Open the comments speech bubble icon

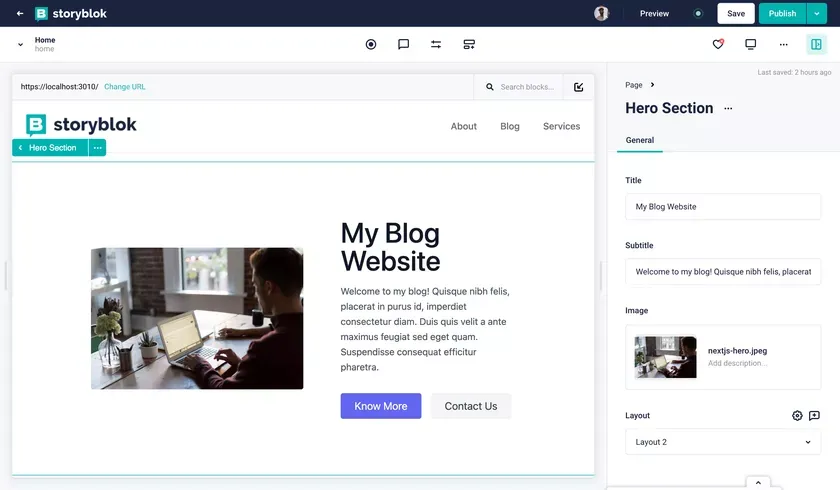(x=403, y=44)
